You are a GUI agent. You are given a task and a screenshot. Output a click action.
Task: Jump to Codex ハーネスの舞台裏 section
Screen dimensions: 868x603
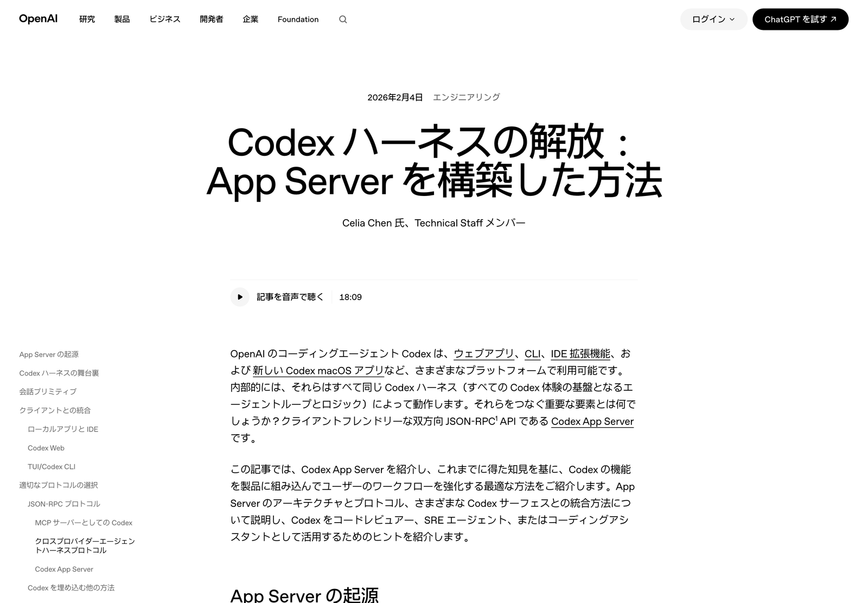pos(59,373)
